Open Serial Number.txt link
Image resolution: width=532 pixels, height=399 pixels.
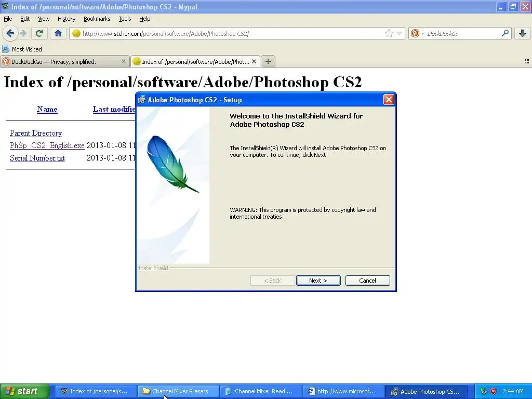pos(37,158)
